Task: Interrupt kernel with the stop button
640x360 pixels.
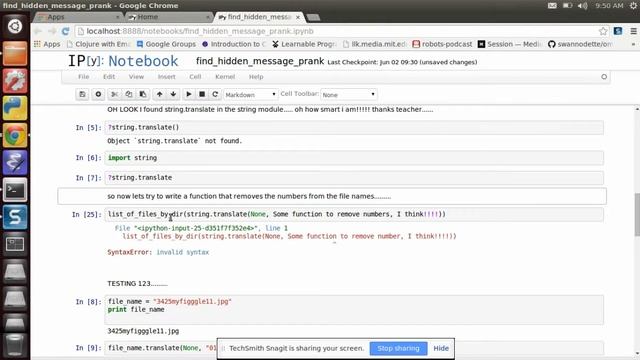Action: pyautogui.click(x=202, y=94)
